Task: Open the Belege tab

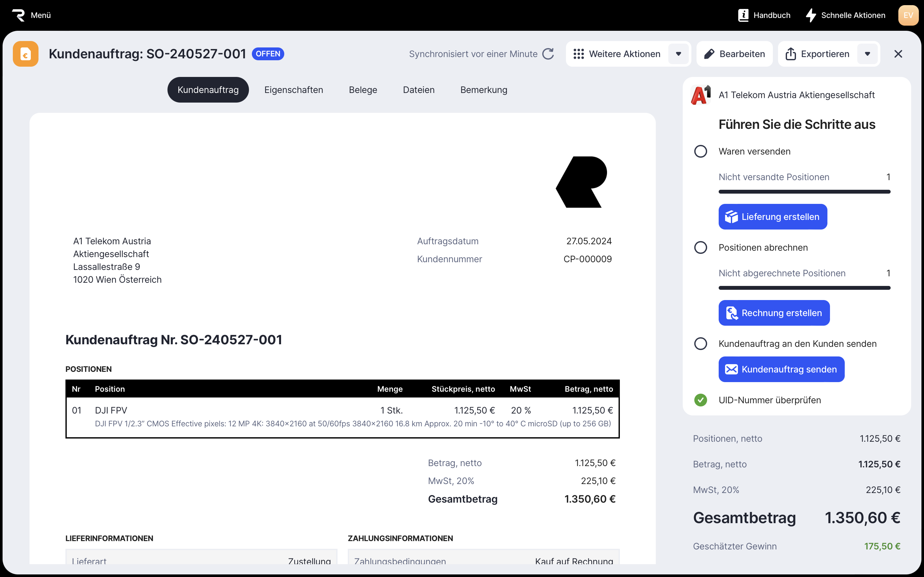Action: pyautogui.click(x=363, y=90)
